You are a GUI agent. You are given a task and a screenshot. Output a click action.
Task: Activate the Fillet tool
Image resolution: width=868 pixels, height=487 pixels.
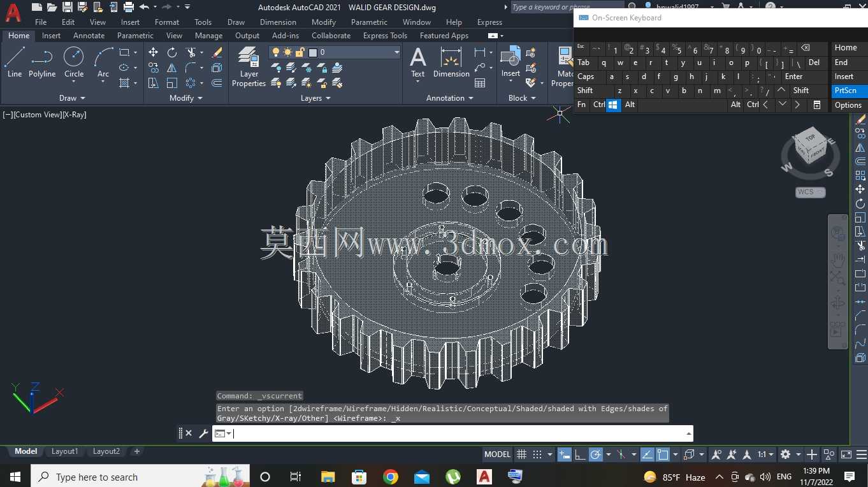pyautogui.click(x=191, y=68)
